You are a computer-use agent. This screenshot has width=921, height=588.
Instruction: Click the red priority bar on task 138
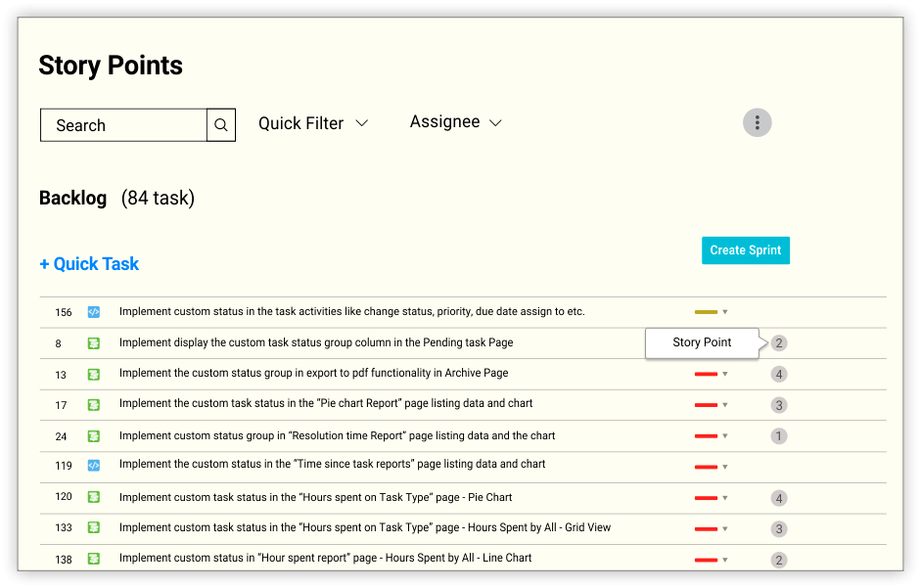tap(706, 560)
